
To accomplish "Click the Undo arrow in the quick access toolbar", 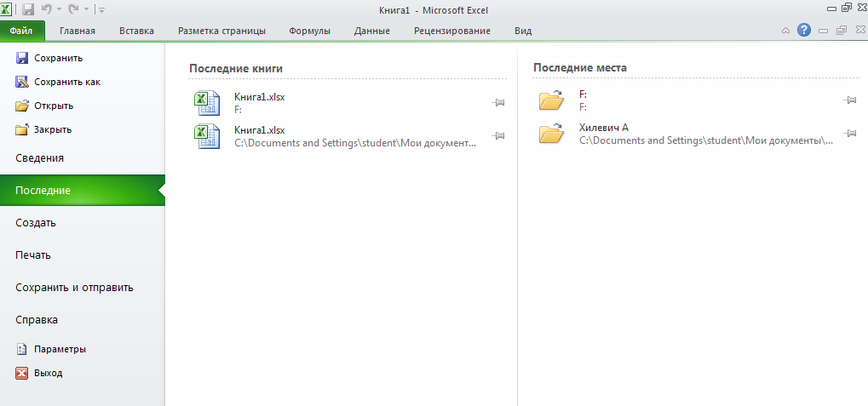I will pos(47,9).
